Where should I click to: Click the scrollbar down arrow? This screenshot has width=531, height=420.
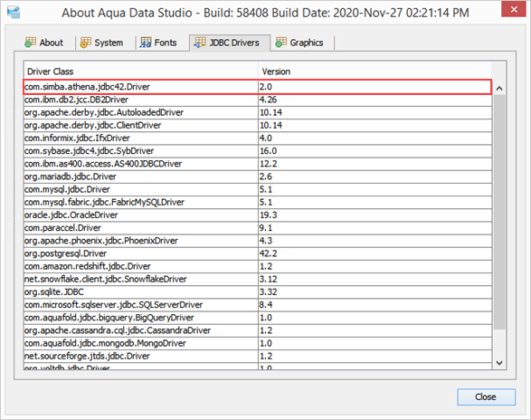tap(498, 363)
